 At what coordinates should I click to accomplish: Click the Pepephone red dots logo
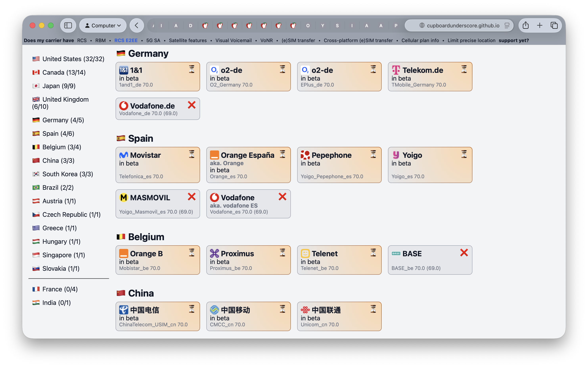(305, 155)
